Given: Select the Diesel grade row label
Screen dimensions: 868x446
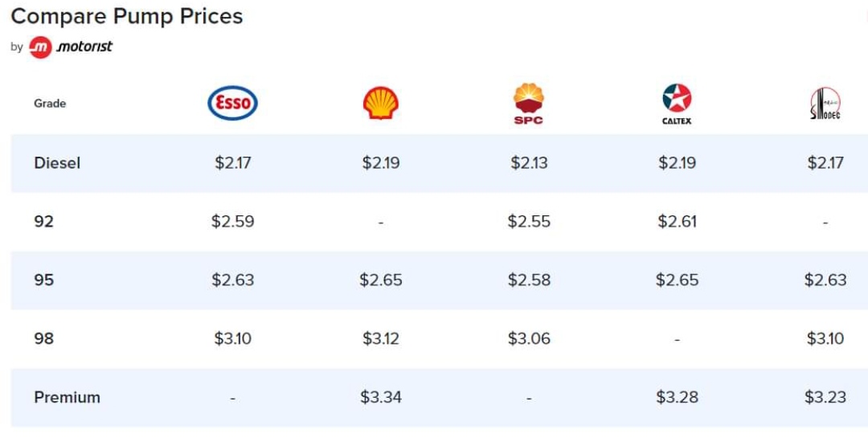Looking at the screenshot, I should pos(57,162).
